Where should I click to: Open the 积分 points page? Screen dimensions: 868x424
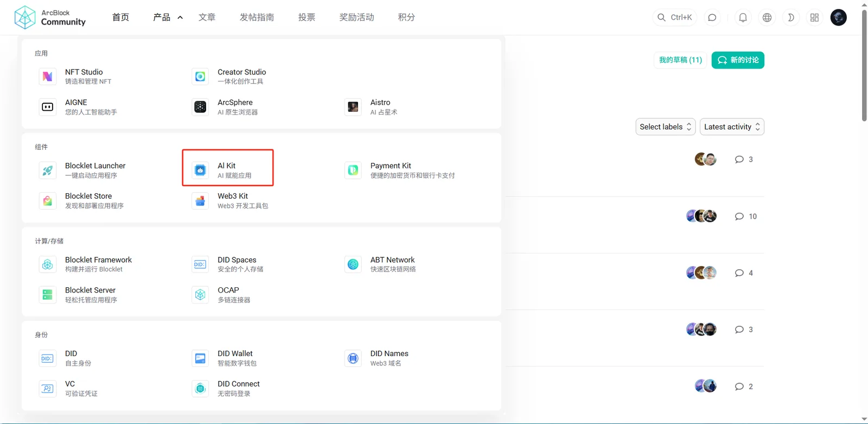click(406, 17)
